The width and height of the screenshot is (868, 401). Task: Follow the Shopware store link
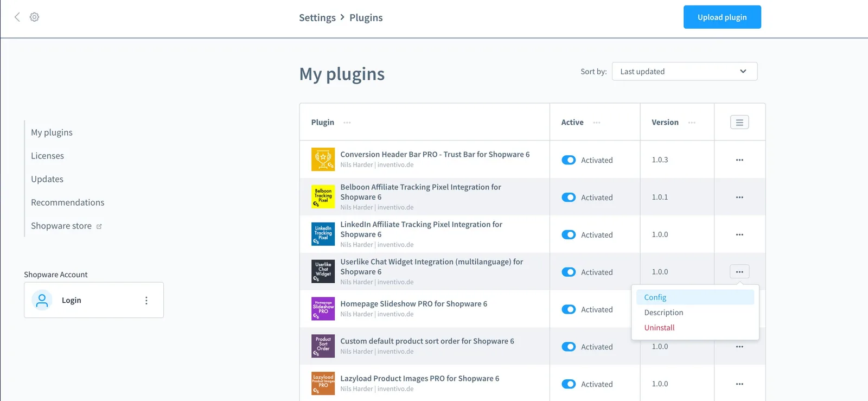click(x=61, y=226)
